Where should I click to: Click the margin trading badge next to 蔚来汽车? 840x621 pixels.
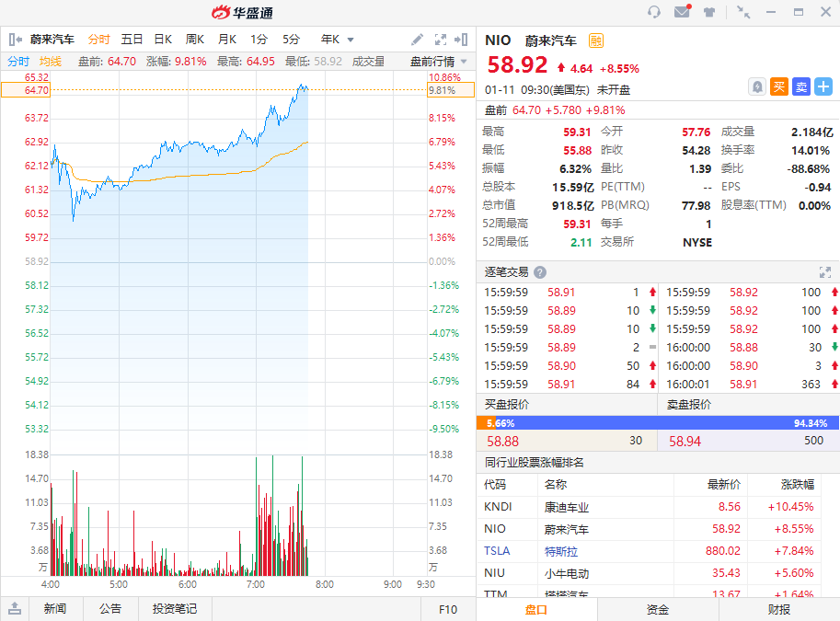[595, 40]
